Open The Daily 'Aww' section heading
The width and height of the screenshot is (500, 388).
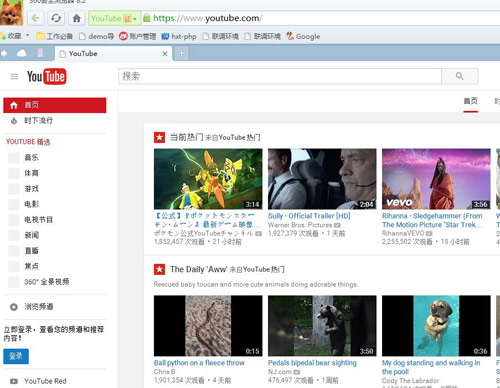(199, 269)
